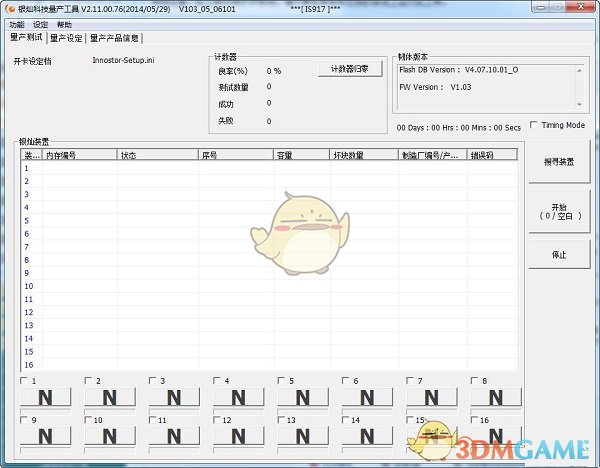Click the app icon in title bar
Image resolution: width=600 pixels, height=468 pixels.
click(10, 8)
